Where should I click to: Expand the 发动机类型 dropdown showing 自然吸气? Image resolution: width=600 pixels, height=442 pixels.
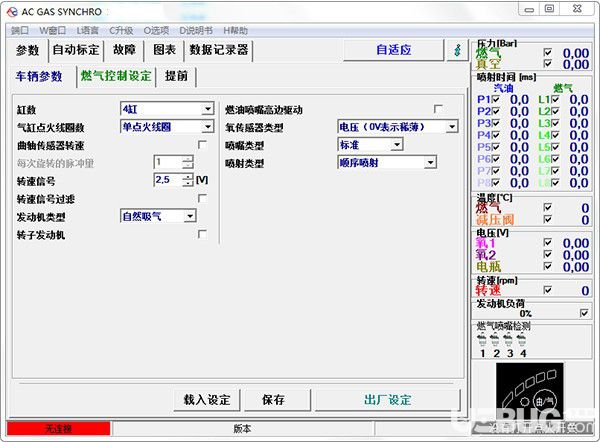pyautogui.click(x=190, y=216)
